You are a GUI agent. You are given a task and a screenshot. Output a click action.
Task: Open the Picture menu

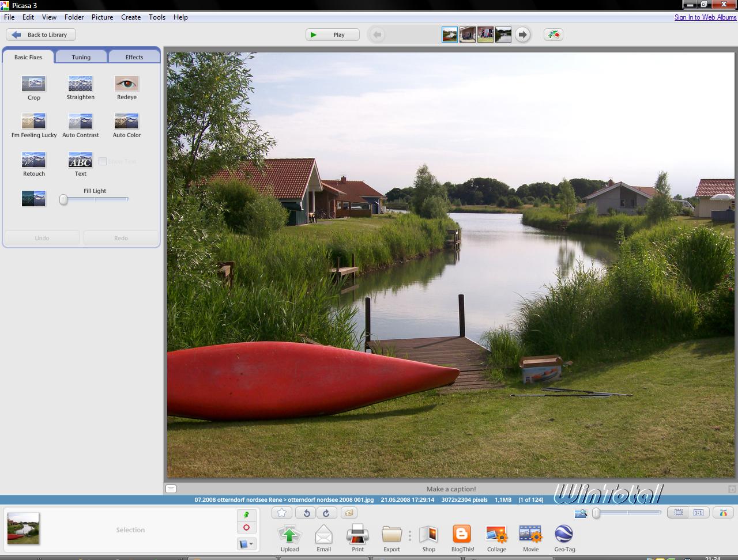pos(102,17)
